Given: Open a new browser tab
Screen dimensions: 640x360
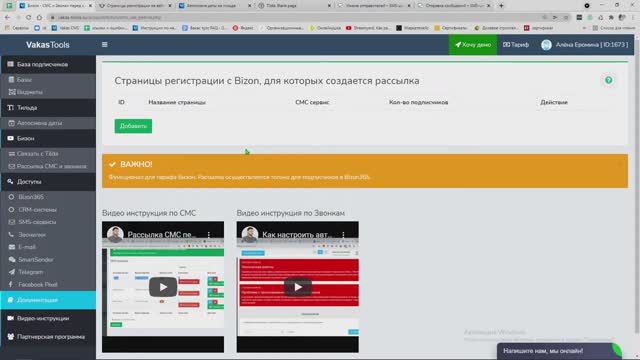Looking at the screenshot, I should coord(501,6).
